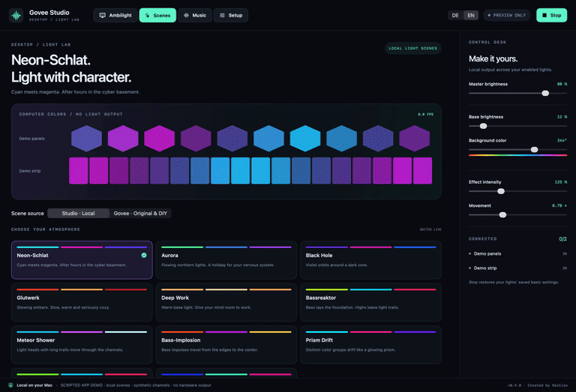Click the Effect intensity 125 % value

coord(561,182)
